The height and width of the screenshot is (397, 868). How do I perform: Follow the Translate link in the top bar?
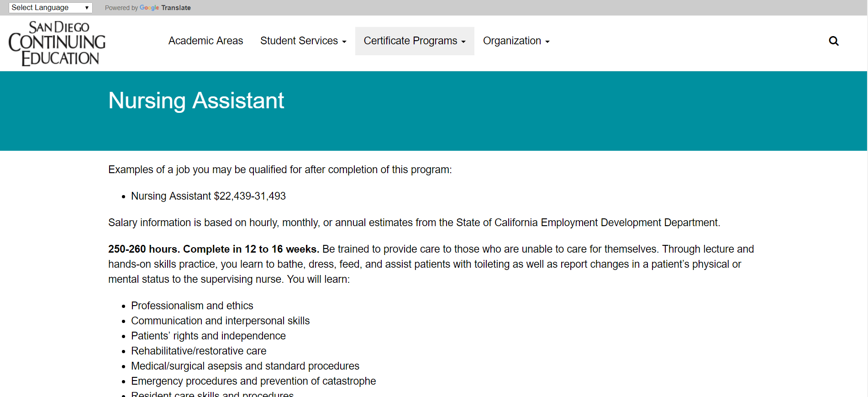point(176,8)
